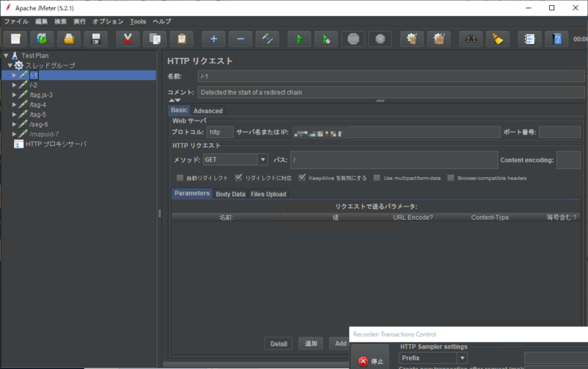This screenshot has height=369, width=588.
Task: Select the /tag-5 sampler in tree
Action: tap(38, 115)
